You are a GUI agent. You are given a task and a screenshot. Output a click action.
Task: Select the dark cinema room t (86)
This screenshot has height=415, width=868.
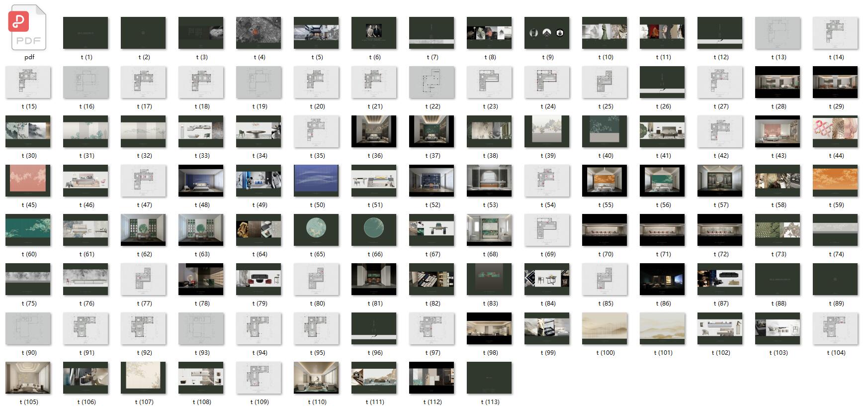click(662, 279)
